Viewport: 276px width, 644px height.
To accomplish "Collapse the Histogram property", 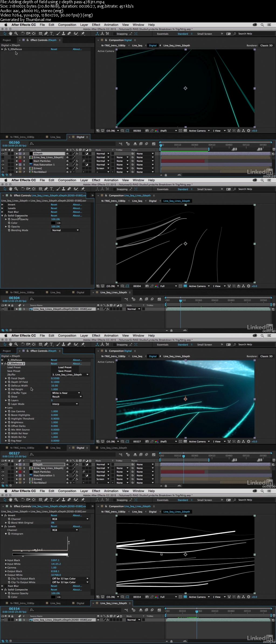I will point(6,534).
